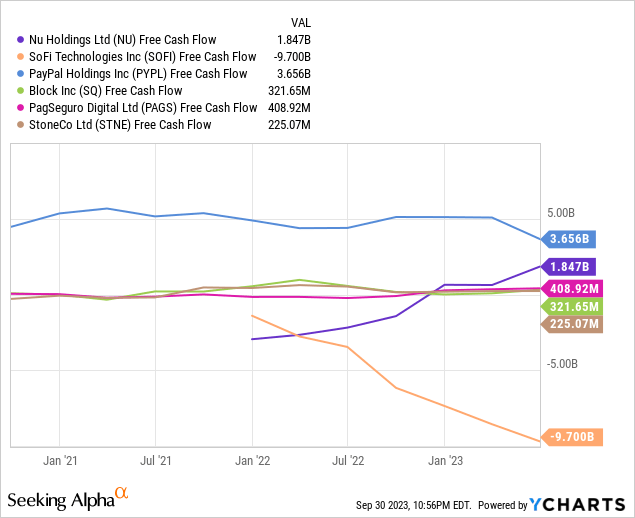
Task: Click the Jan '22 x-axis label
Action: coord(252,461)
